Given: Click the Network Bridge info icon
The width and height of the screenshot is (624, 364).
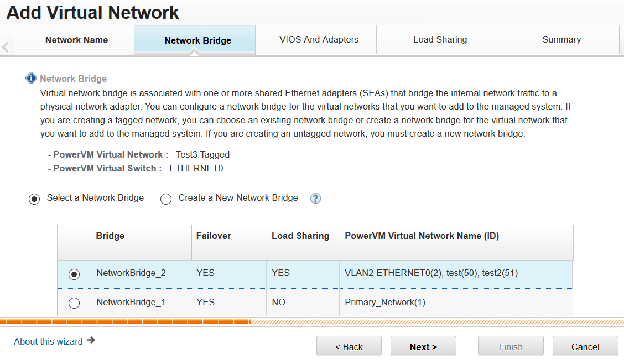Looking at the screenshot, I should click(x=31, y=79).
